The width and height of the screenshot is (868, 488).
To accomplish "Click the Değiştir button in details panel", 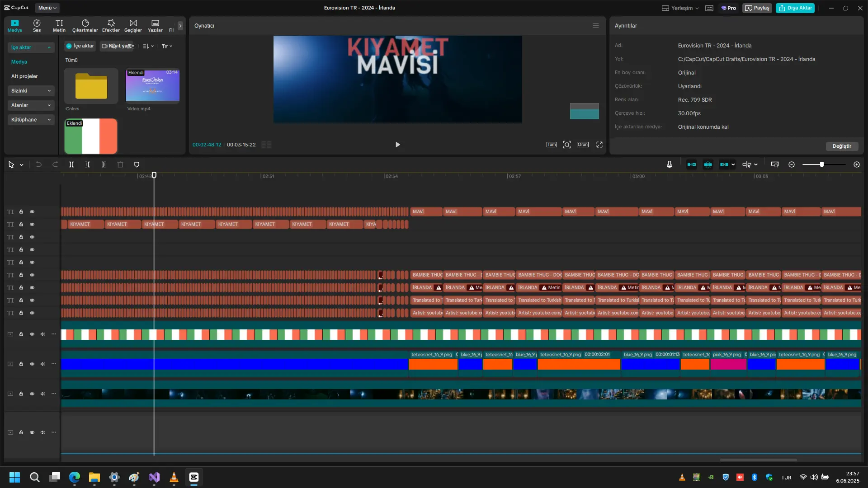I will [842, 146].
